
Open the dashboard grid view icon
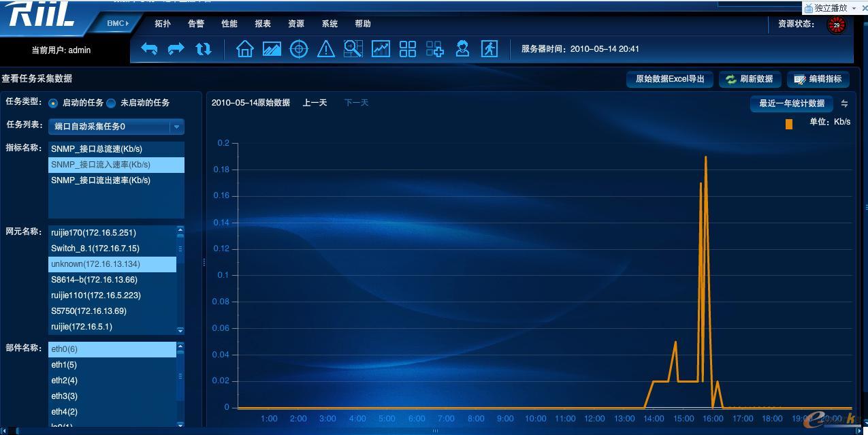click(x=407, y=48)
